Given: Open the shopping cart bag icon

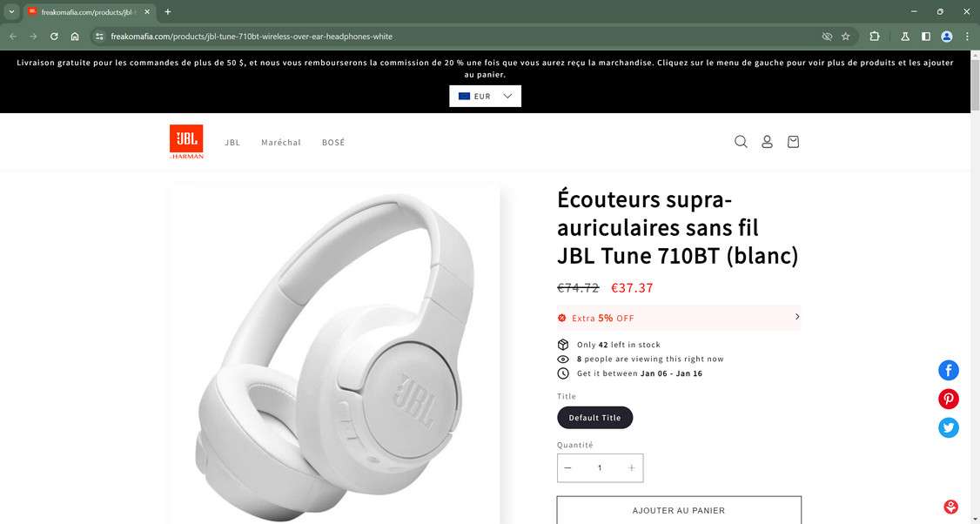Looking at the screenshot, I should pyautogui.click(x=793, y=142).
